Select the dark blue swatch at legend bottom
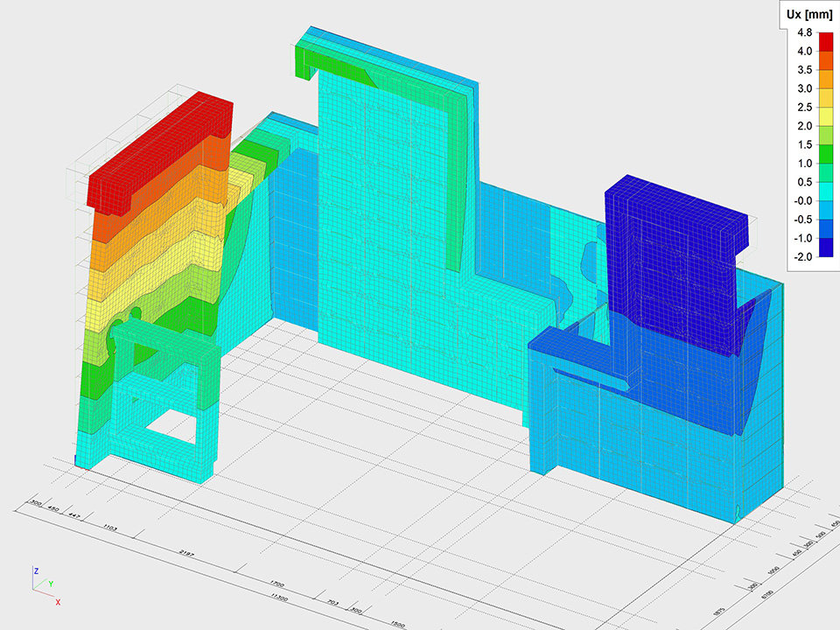The width and height of the screenshot is (840, 630). [826, 246]
